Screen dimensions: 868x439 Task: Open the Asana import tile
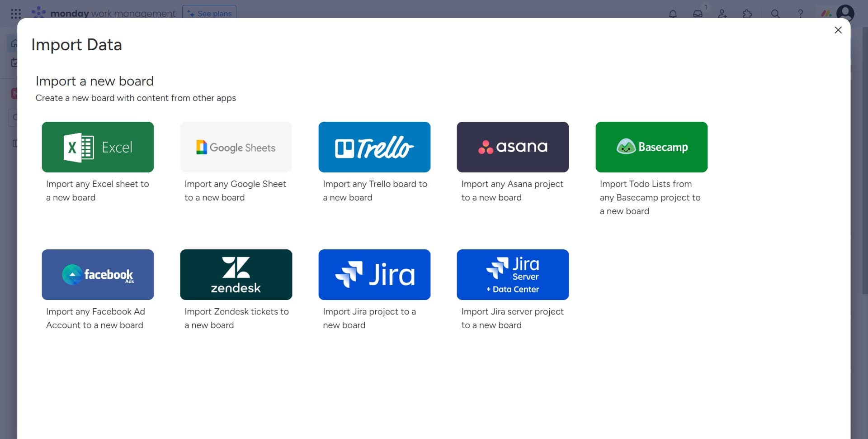point(513,147)
